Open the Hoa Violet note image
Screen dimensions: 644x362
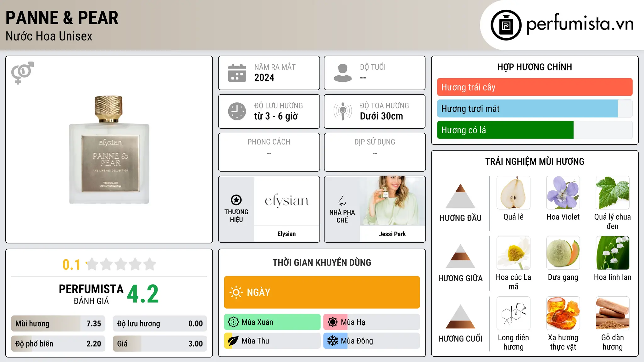563,193
